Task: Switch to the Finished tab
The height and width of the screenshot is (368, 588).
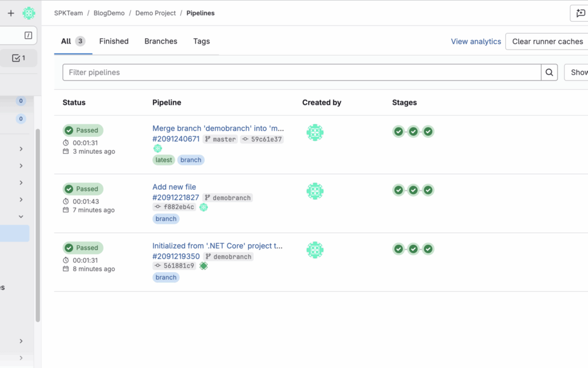Action: pos(114,41)
